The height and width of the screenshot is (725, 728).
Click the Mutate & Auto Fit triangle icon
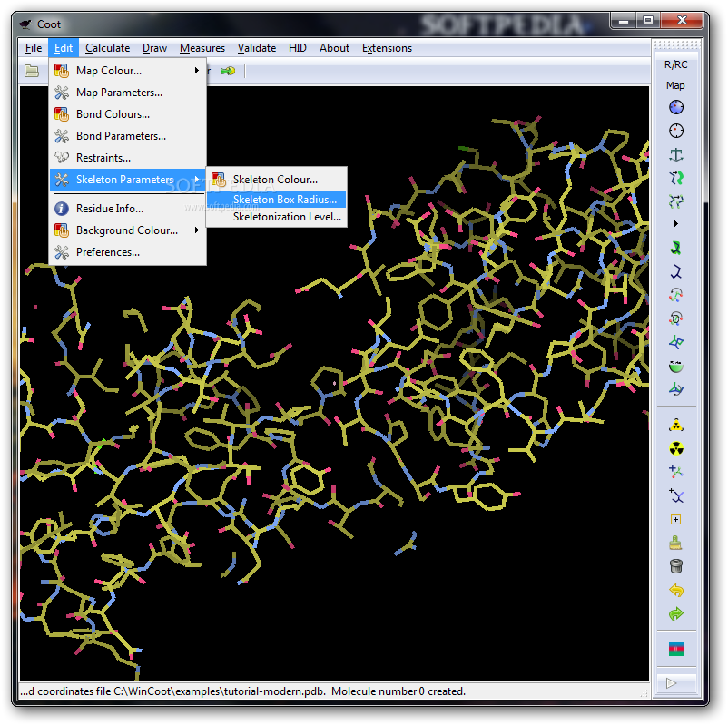676,425
